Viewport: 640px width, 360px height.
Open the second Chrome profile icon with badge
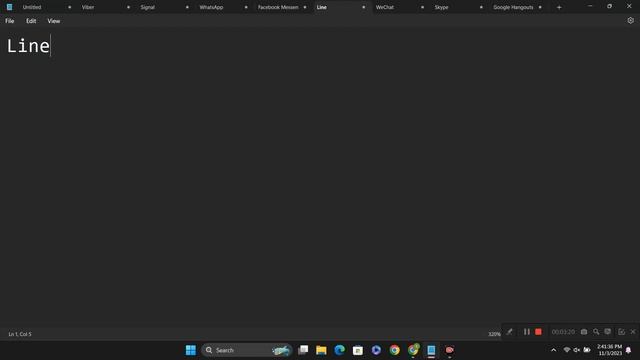(413, 350)
